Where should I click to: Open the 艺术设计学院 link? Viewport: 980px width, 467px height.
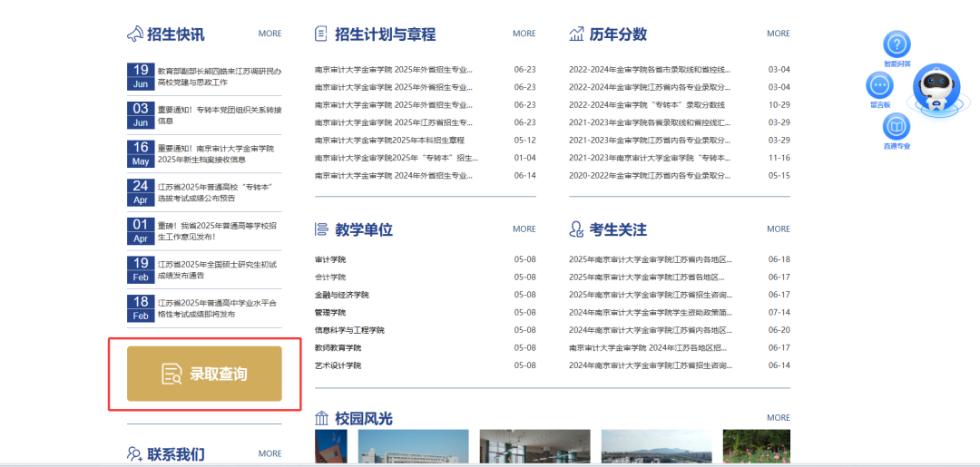[x=338, y=365]
